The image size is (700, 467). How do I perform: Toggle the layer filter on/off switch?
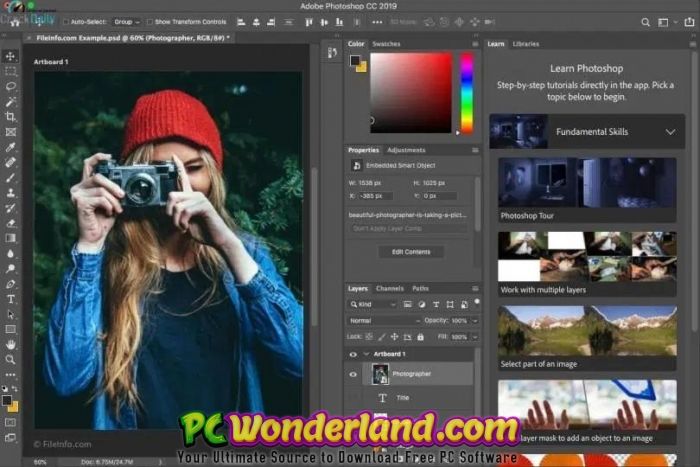click(x=477, y=302)
